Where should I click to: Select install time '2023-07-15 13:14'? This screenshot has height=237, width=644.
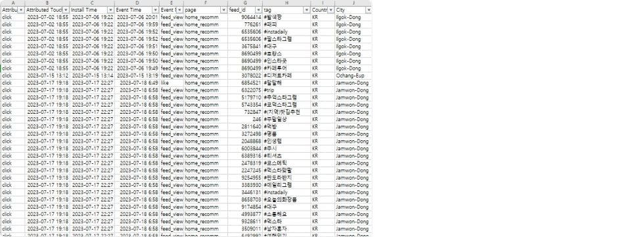click(92, 75)
